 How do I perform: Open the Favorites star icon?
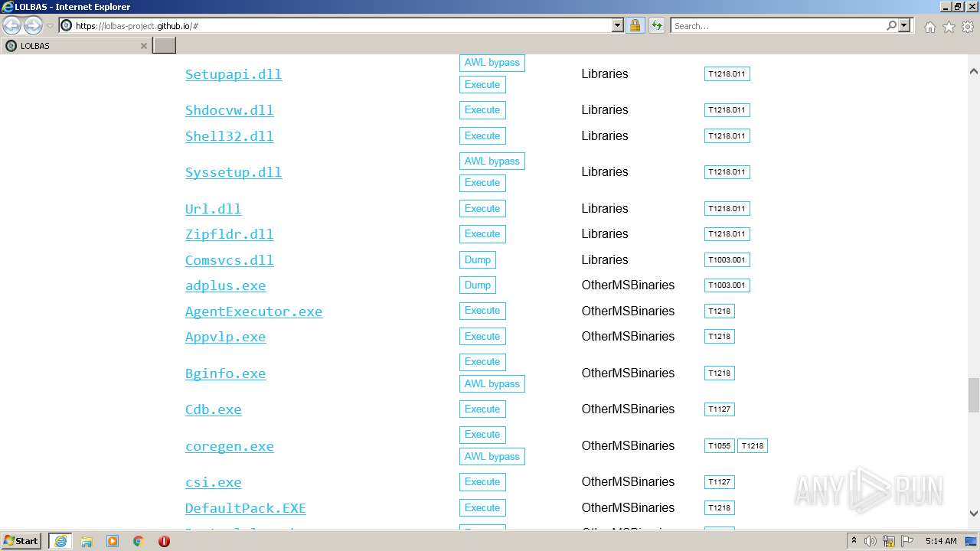[949, 27]
